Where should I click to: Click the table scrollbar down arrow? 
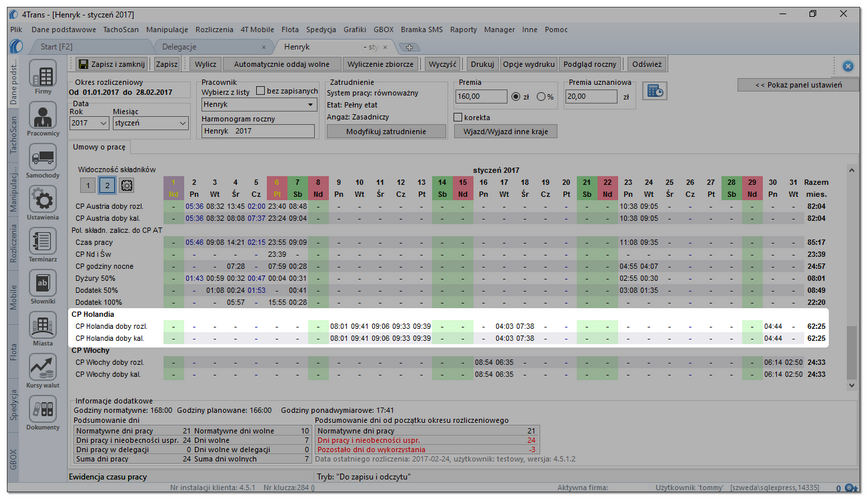click(852, 386)
